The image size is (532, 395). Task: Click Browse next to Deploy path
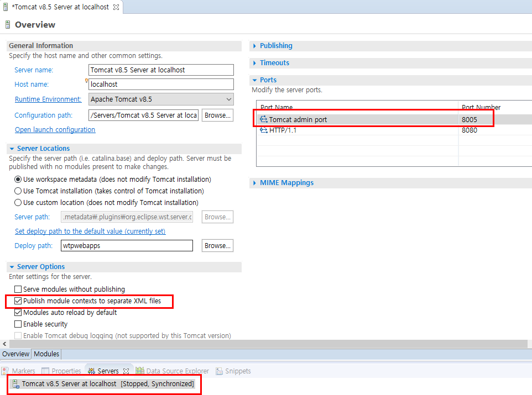(217, 245)
